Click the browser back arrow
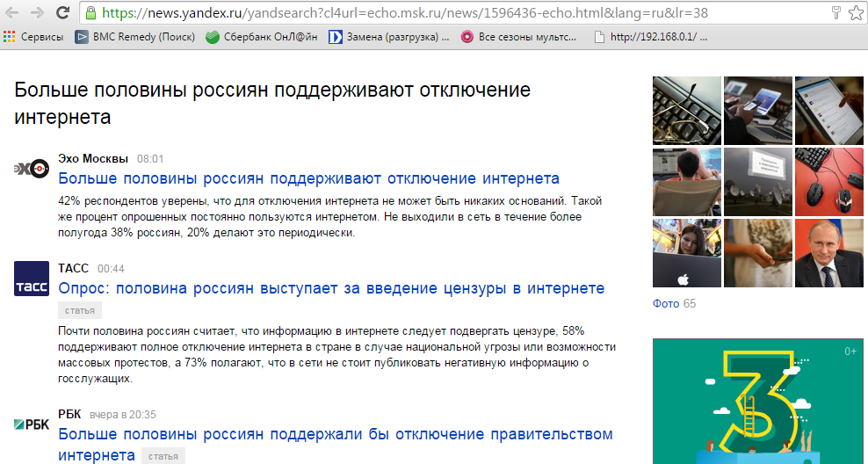The height and width of the screenshot is (464, 868). click(13, 13)
